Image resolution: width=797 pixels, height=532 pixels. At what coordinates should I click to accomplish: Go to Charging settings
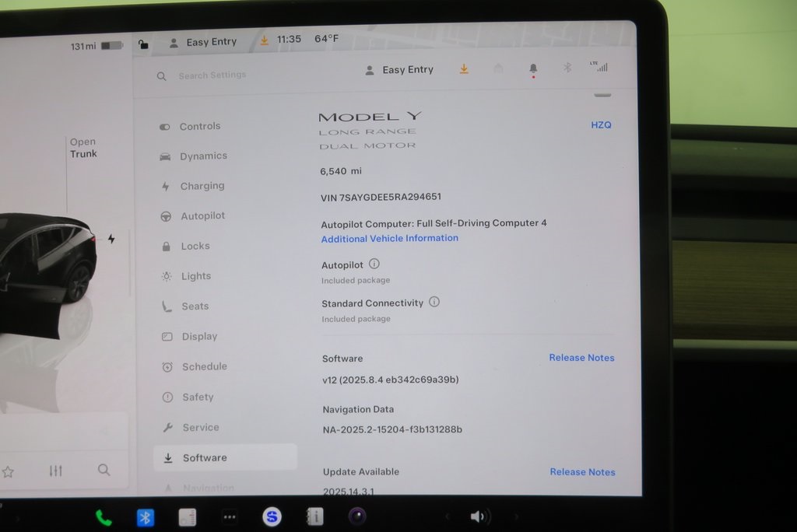[192, 186]
